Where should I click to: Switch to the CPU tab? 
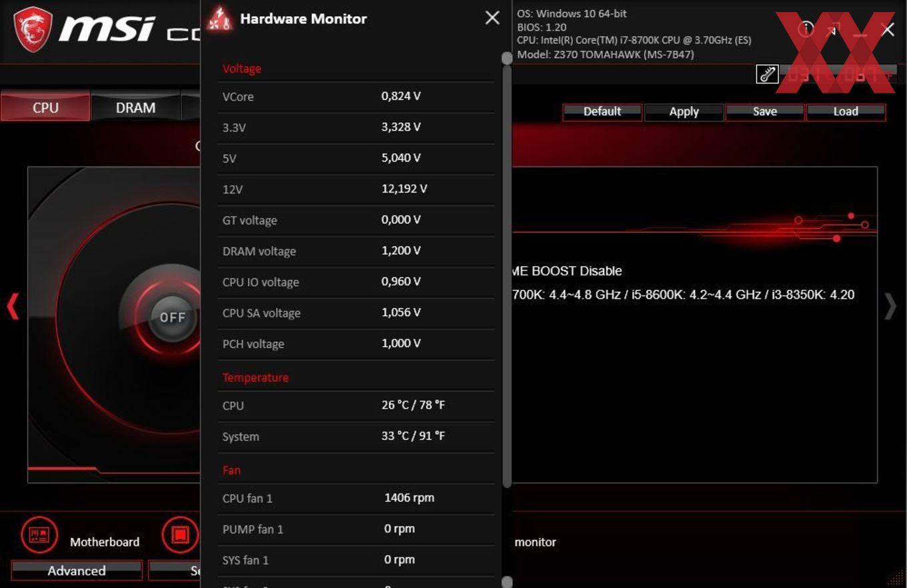coord(45,107)
